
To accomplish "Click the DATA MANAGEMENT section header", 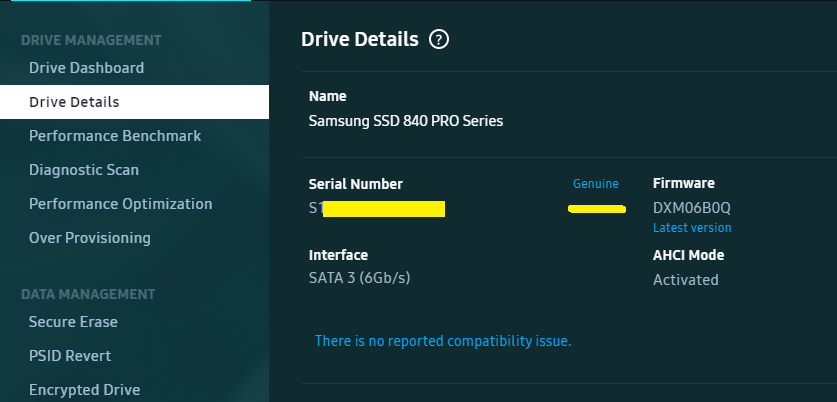I will coord(88,294).
